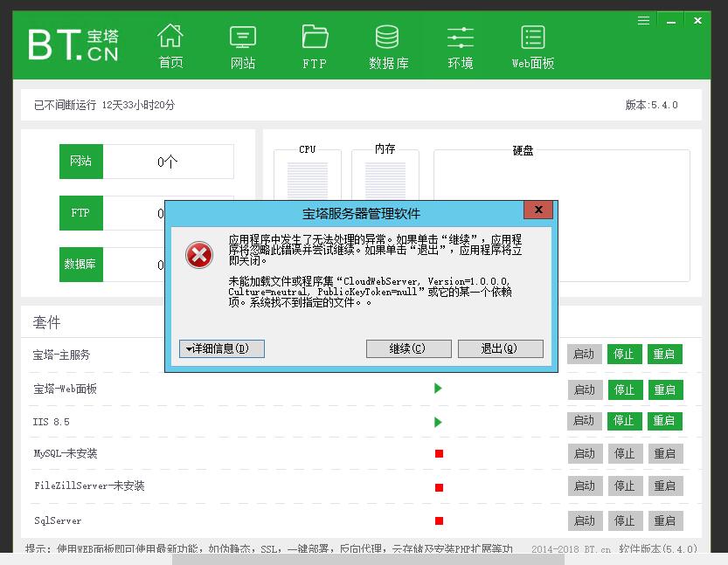
Task: Click the green FTP count tile
Action: pos(80,213)
